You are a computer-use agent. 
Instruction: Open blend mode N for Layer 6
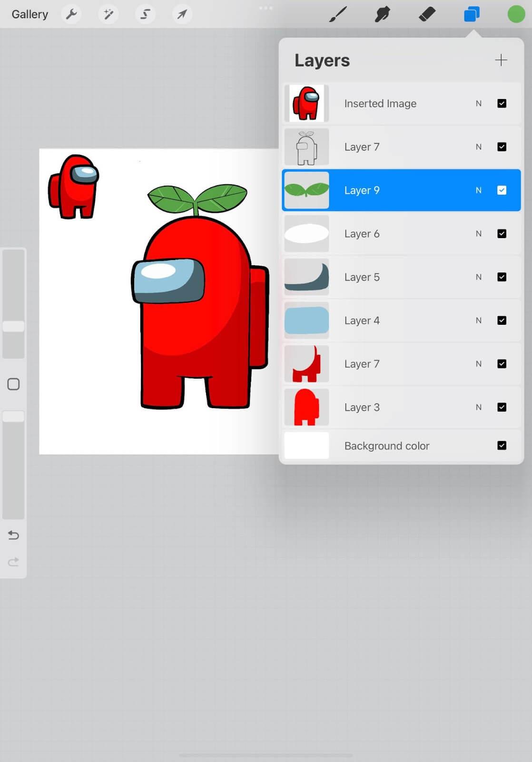479,233
